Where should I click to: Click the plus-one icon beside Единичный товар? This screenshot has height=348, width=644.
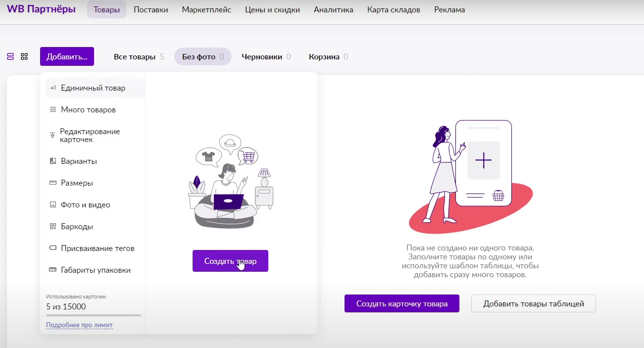(x=53, y=88)
